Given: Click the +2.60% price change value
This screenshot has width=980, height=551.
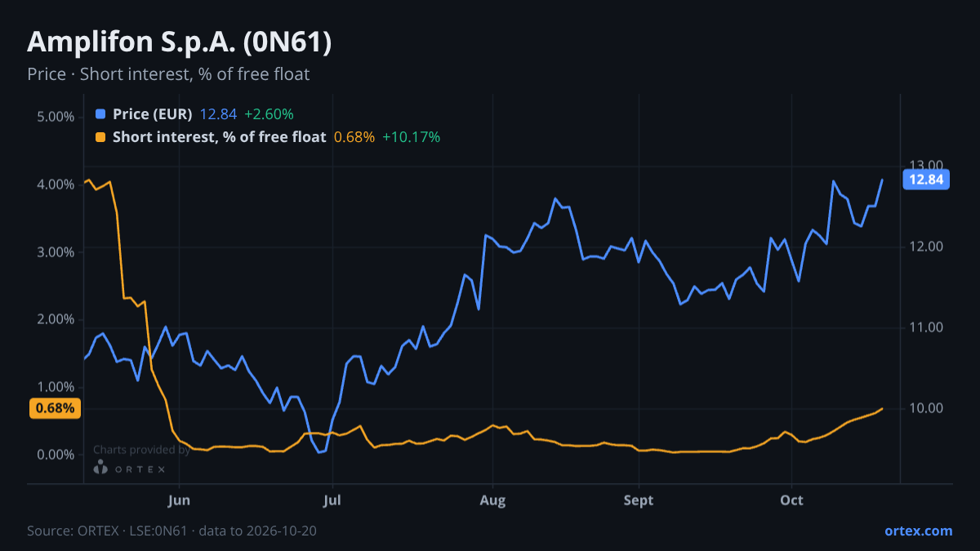Looking at the screenshot, I should tap(269, 114).
